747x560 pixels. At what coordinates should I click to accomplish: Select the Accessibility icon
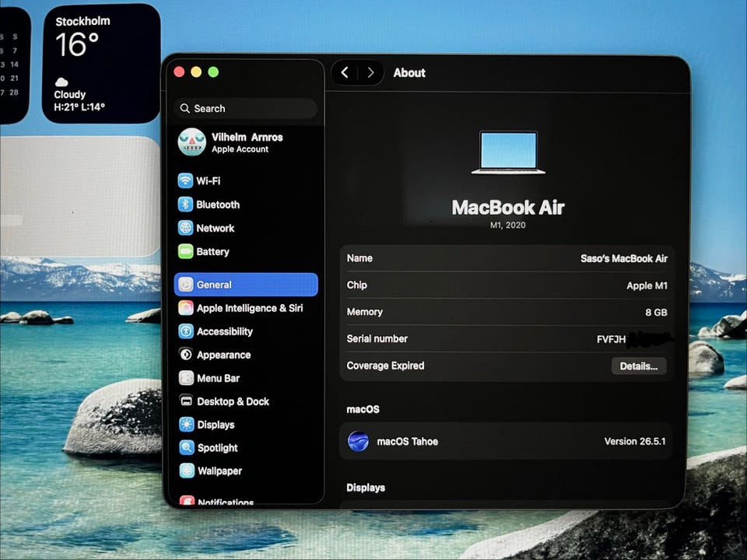[x=186, y=331]
